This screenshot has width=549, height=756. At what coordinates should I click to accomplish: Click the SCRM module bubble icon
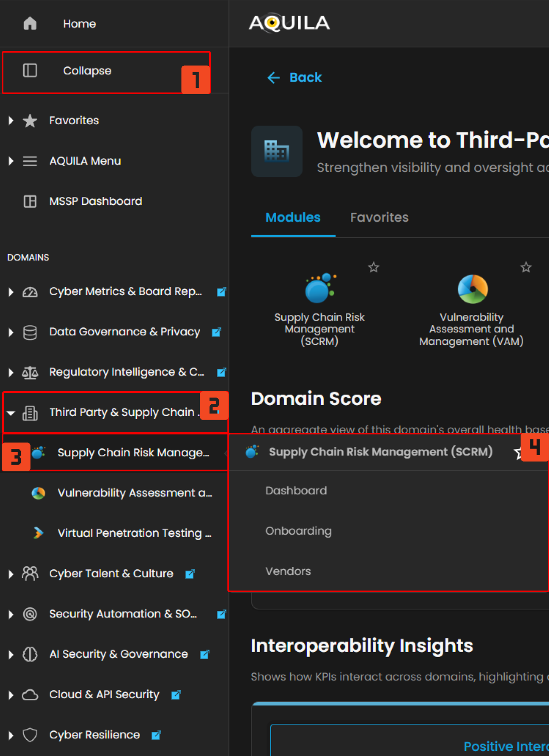click(x=320, y=288)
